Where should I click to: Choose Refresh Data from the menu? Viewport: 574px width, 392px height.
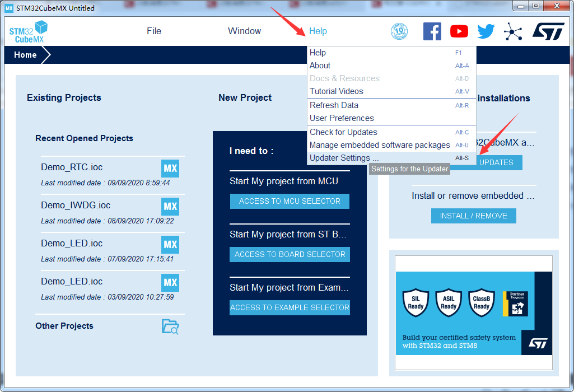(x=391, y=105)
